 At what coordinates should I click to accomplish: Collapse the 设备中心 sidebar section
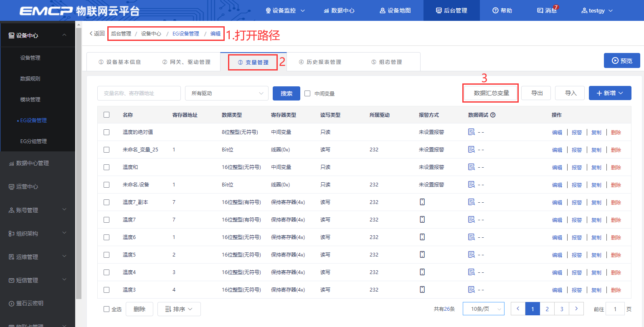[38, 35]
